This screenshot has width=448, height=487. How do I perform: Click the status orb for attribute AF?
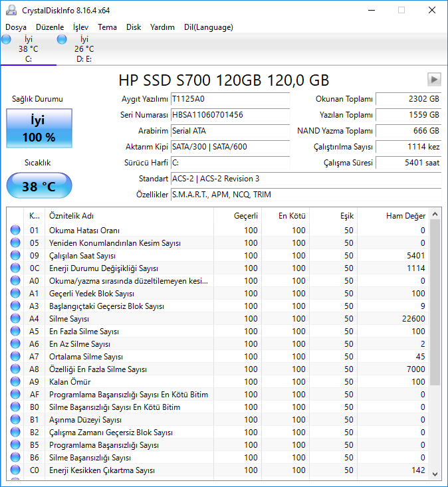click(15, 394)
